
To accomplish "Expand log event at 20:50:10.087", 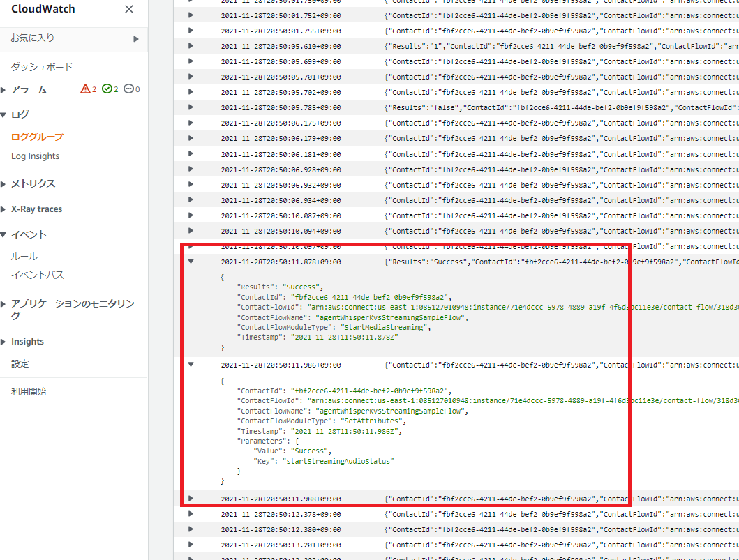I will 191,215.
